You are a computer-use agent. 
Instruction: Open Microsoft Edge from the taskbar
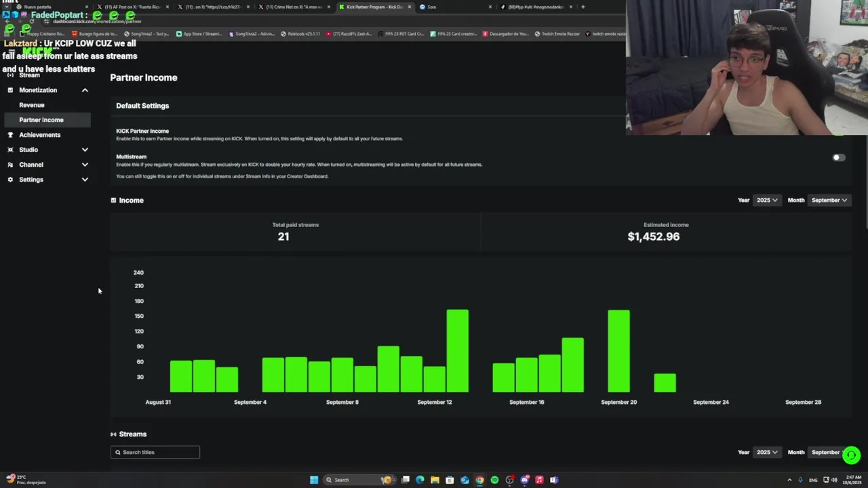coord(420,480)
